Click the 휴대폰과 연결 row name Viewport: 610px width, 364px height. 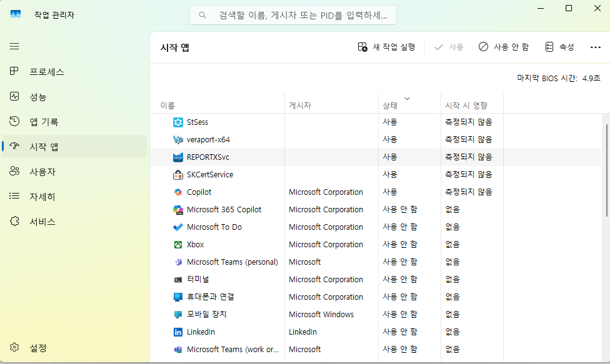click(211, 297)
